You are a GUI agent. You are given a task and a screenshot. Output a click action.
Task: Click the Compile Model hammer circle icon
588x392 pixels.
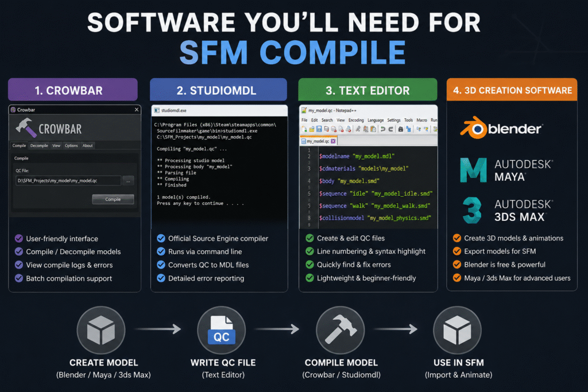pyautogui.click(x=340, y=330)
